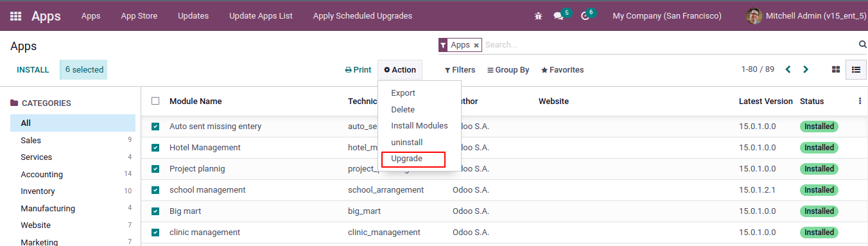Uncheck the Hotel Management row checkbox

pos(155,148)
